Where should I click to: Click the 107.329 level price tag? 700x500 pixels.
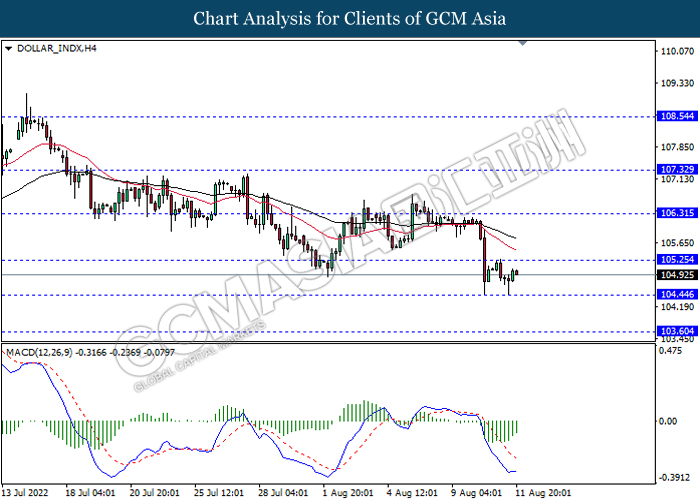coord(677,169)
